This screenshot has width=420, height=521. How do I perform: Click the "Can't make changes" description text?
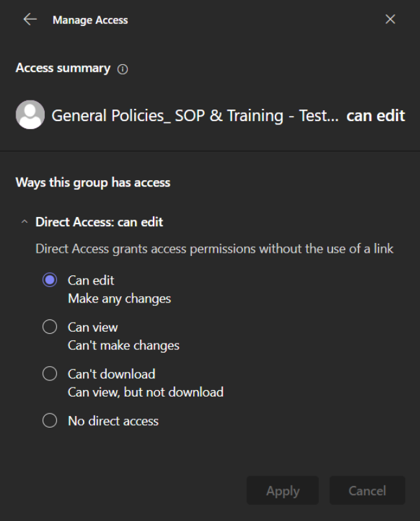[x=123, y=345]
